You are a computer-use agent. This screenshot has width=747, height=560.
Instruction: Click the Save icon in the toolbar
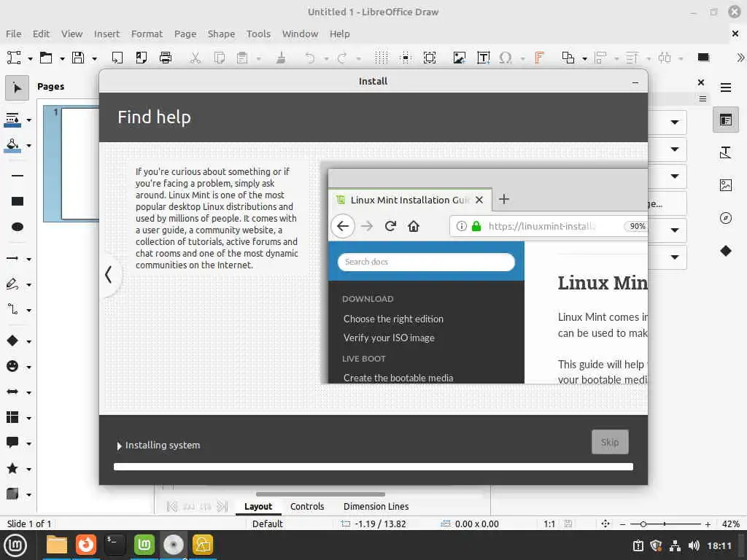78,58
